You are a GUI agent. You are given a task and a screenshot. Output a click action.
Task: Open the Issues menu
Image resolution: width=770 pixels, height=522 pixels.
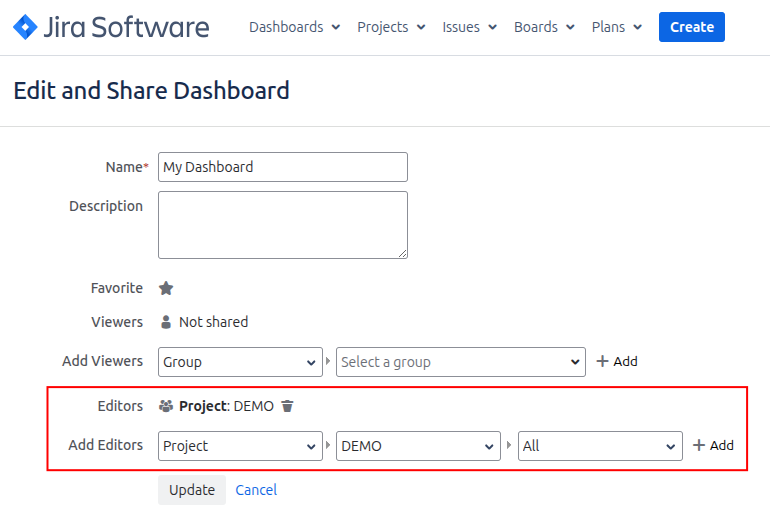point(469,27)
